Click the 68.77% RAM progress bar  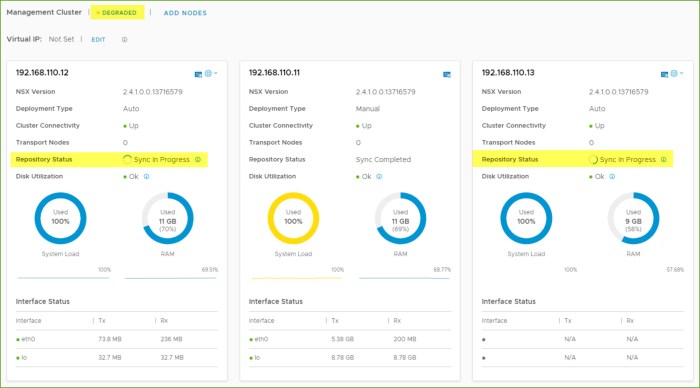[404, 278]
